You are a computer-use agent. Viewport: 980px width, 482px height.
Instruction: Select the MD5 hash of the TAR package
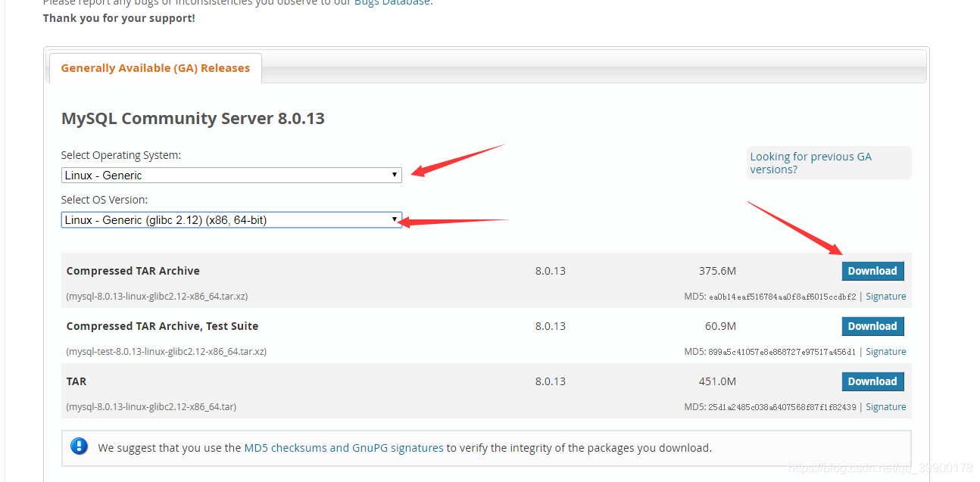[x=782, y=407]
